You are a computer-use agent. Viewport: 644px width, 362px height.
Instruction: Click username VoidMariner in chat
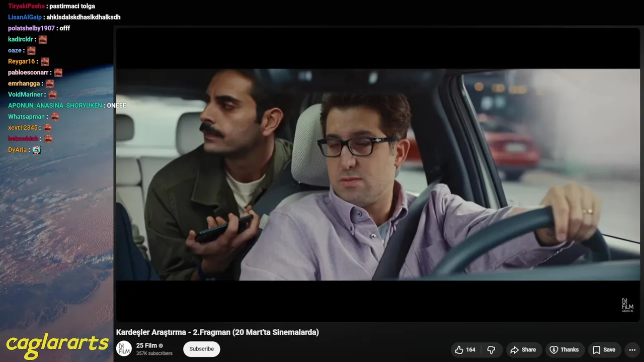25,95
